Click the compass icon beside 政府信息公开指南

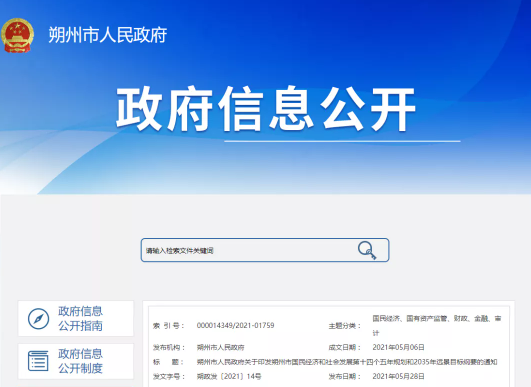coord(38,319)
